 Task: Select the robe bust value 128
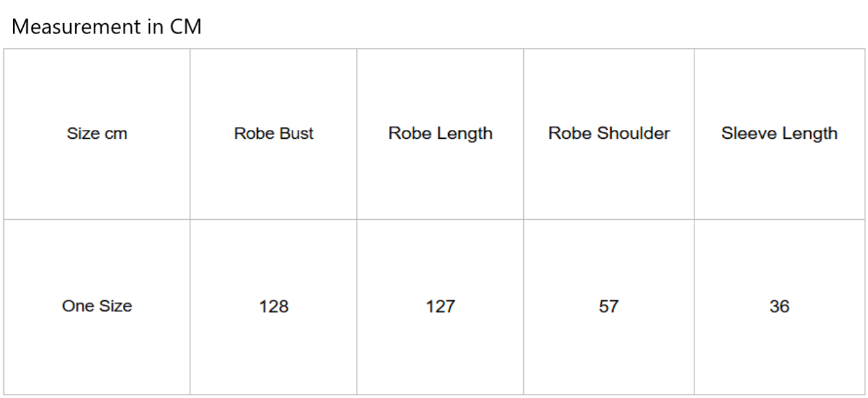point(274,307)
